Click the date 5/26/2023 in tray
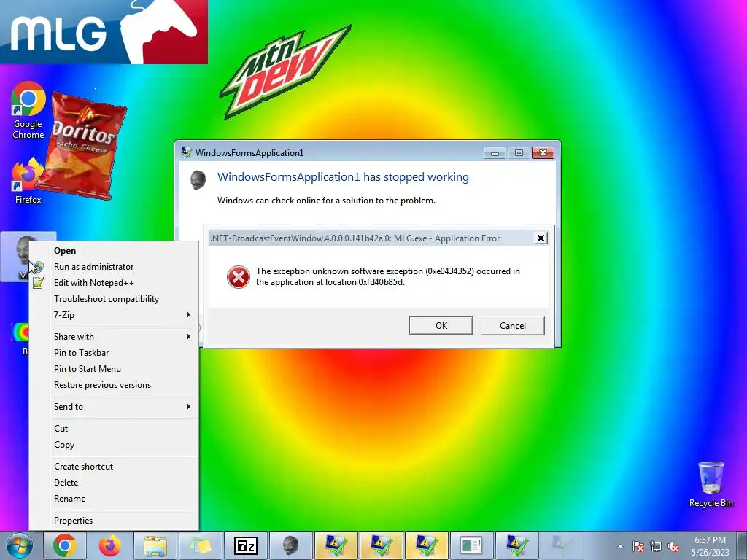 pyautogui.click(x=710, y=553)
